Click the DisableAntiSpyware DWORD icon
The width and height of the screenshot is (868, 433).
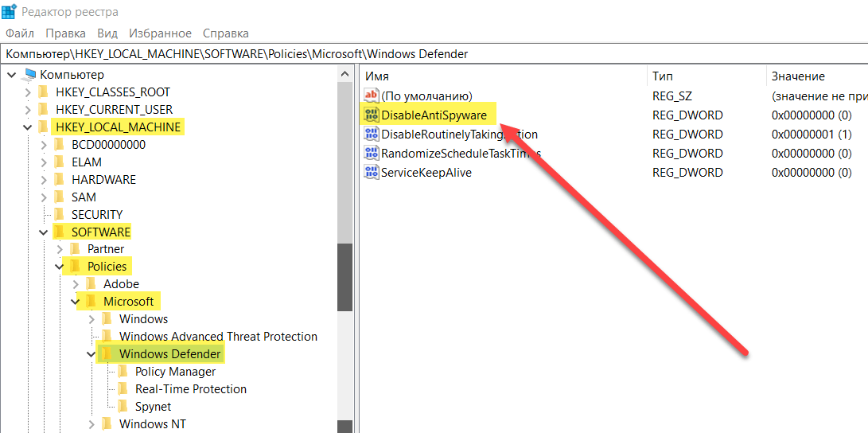(x=371, y=115)
